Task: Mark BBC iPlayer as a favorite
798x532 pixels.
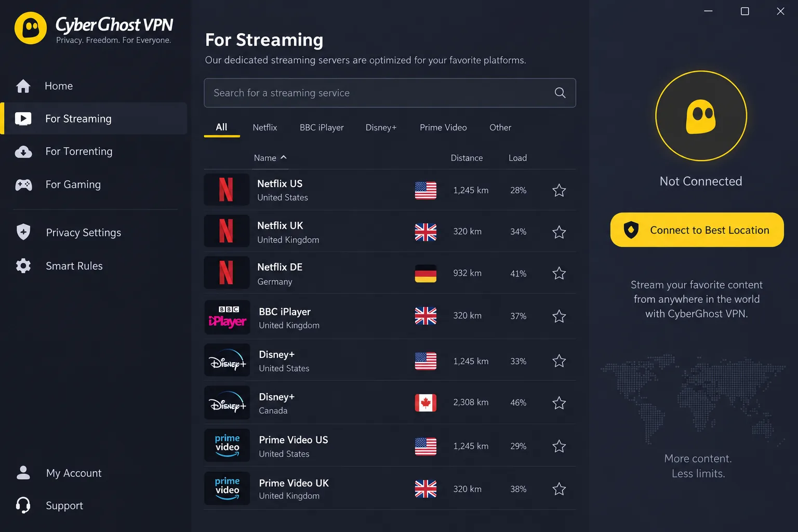Action: [559, 316]
